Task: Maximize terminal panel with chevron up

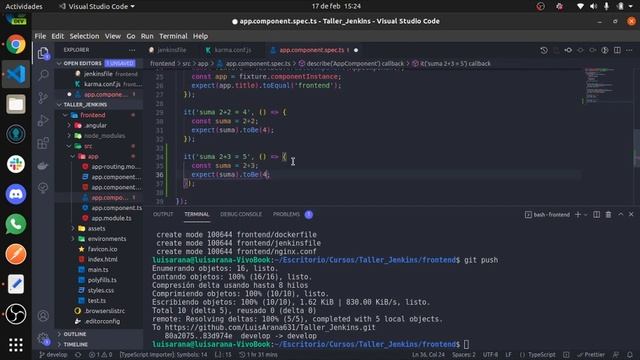Action: (620, 214)
